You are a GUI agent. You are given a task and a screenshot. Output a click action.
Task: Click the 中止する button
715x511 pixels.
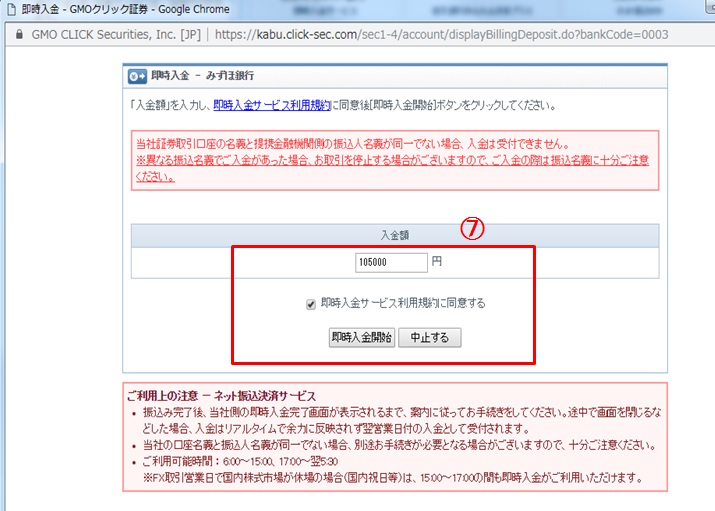point(430,338)
